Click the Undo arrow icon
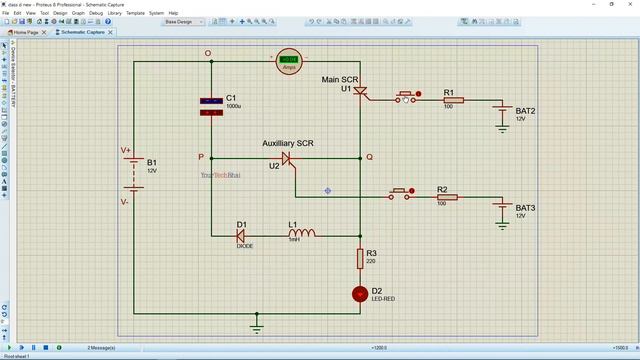640x360 pixels. 311,22
